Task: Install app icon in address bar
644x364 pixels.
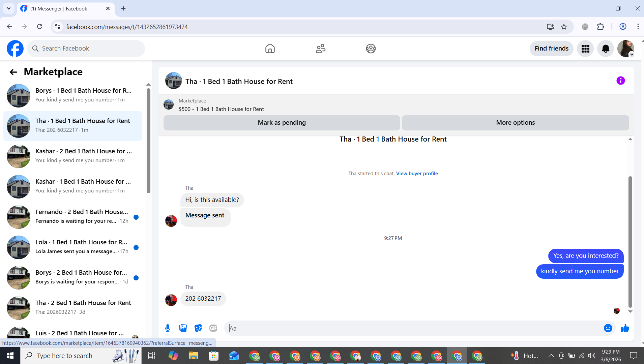Action: coord(550,27)
